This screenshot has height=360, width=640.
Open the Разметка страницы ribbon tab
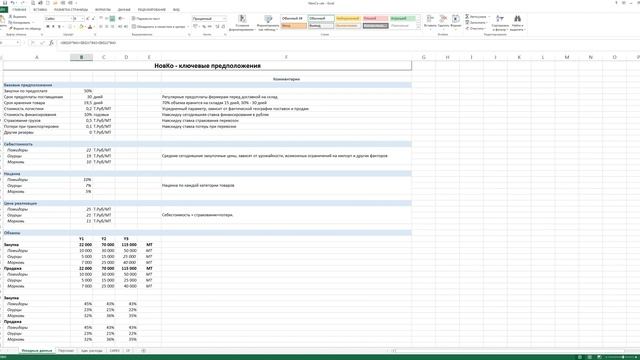pyautogui.click(x=71, y=9)
